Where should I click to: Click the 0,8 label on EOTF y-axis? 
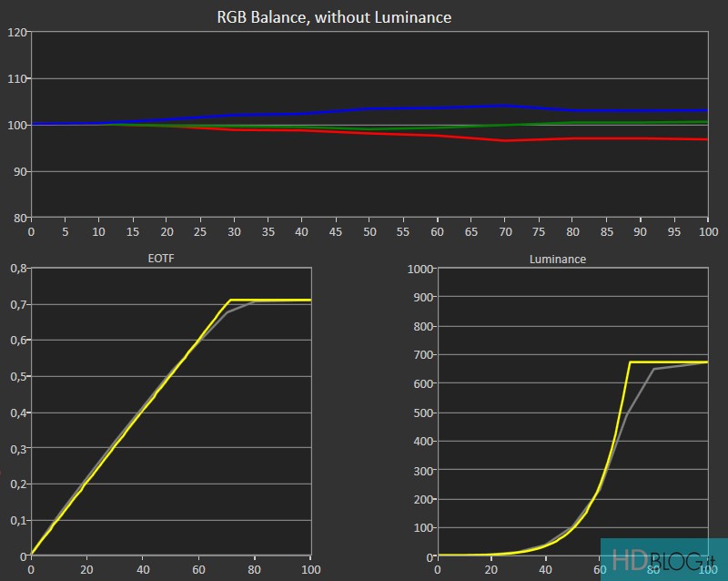pos(16,268)
